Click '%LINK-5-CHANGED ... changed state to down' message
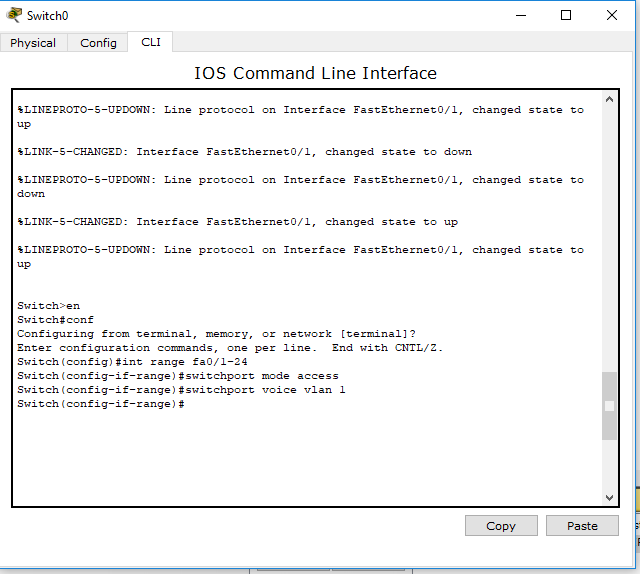640x574 pixels. (244, 152)
